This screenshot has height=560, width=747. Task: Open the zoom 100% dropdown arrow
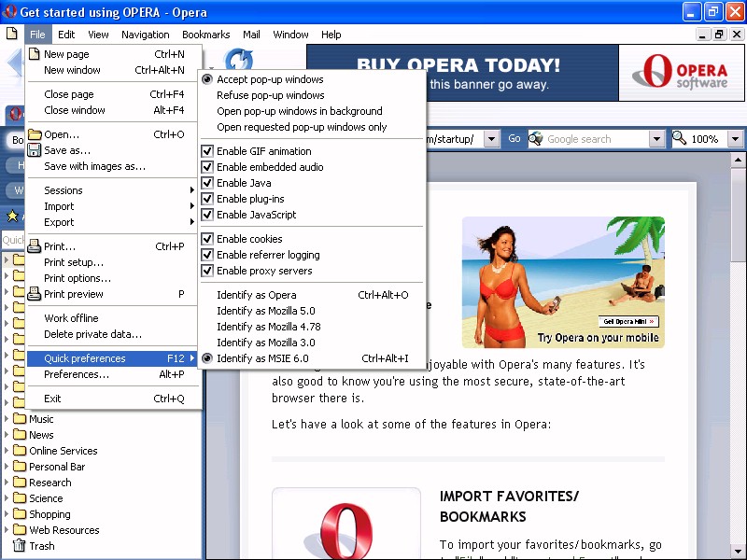pos(735,139)
